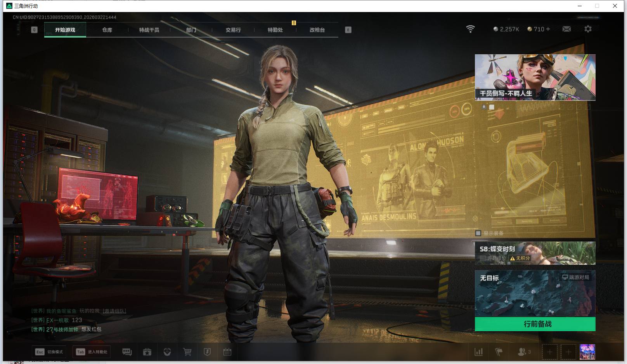Click the yellow notification badge above tabs
This screenshot has width=627, height=364.
click(x=294, y=23)
